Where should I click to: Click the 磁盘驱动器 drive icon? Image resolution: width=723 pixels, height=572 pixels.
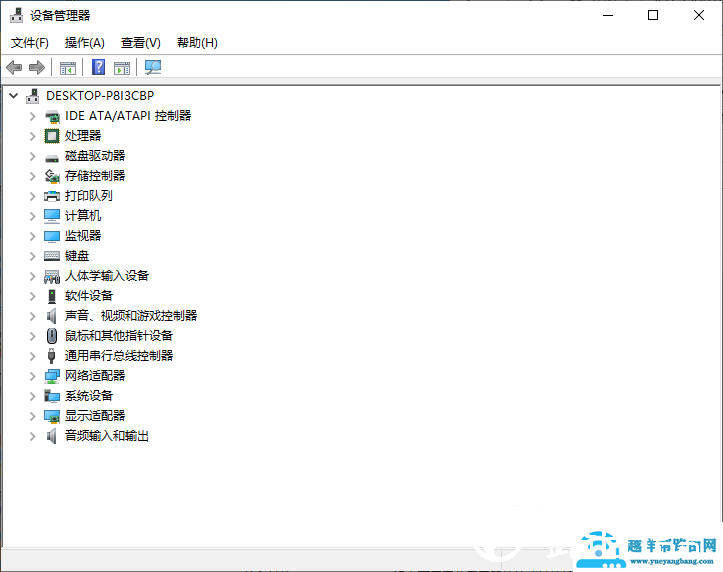point(52,157)
